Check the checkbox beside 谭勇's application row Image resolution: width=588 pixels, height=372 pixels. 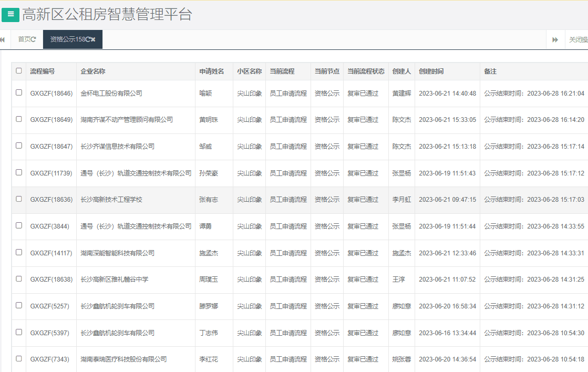click(19, 226)
